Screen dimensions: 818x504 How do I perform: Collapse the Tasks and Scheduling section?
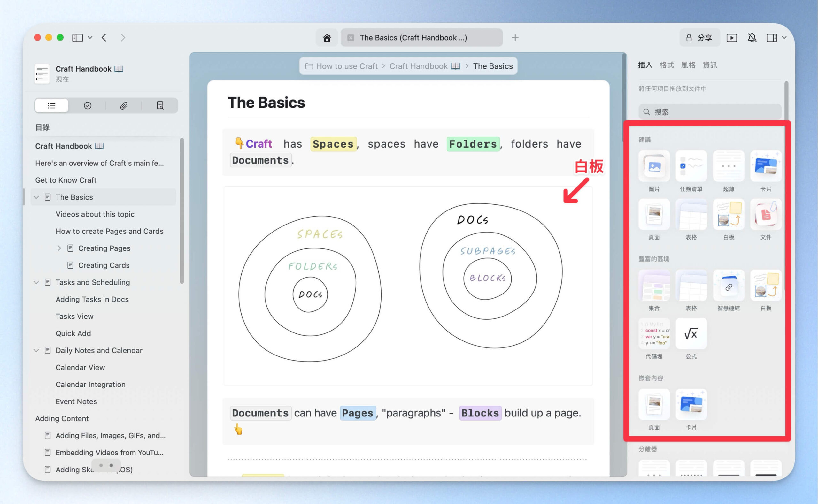click(36, 282)
